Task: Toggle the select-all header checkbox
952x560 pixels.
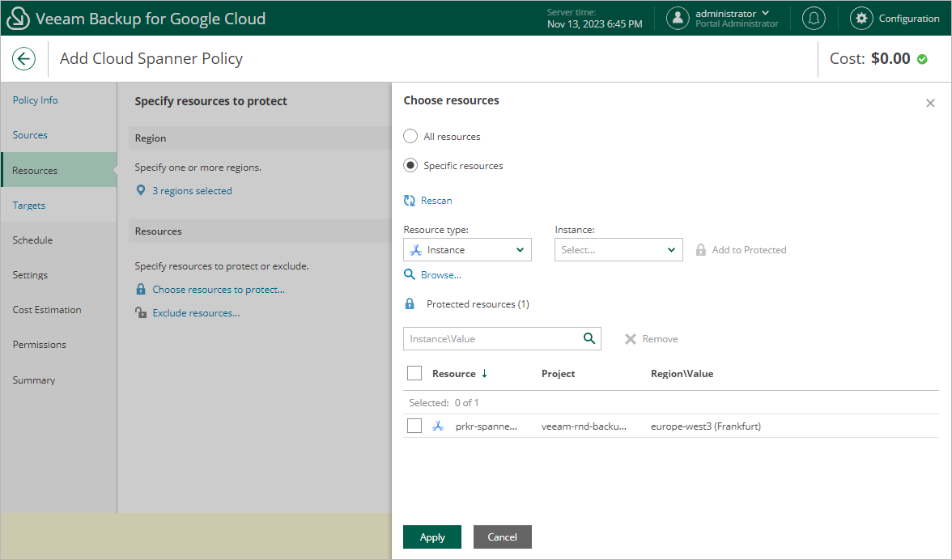Action: [x=414, y=373]
